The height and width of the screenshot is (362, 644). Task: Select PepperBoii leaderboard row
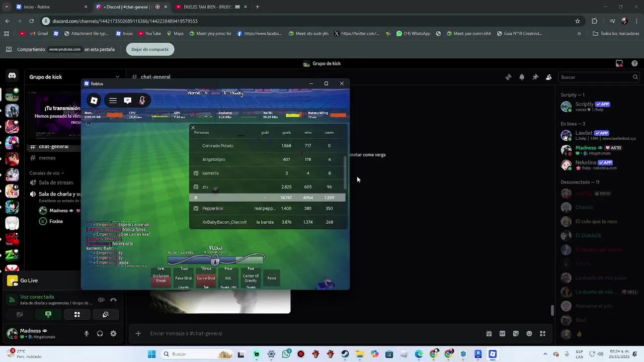click(267, 208)
